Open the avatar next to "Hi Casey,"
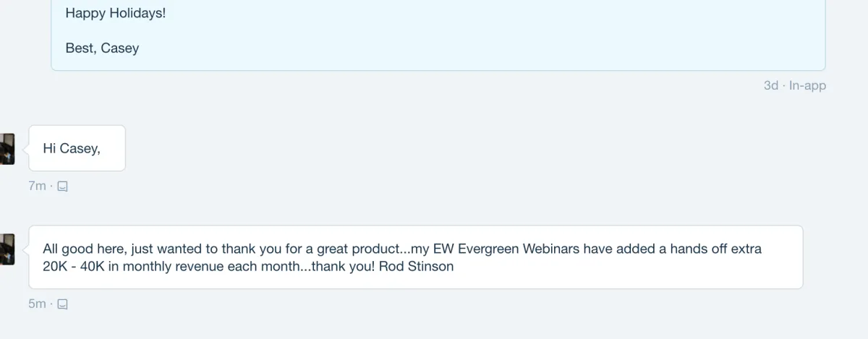Image resolution: width=868 pixels, height=339 pixels. [x=7, y=149]
